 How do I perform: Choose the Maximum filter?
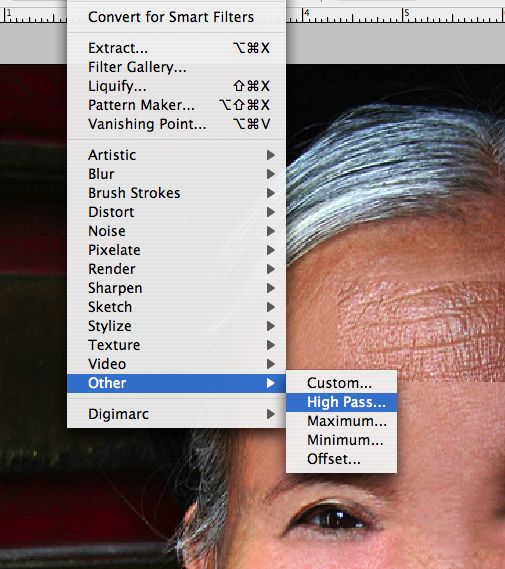click(x=341, y=421)
